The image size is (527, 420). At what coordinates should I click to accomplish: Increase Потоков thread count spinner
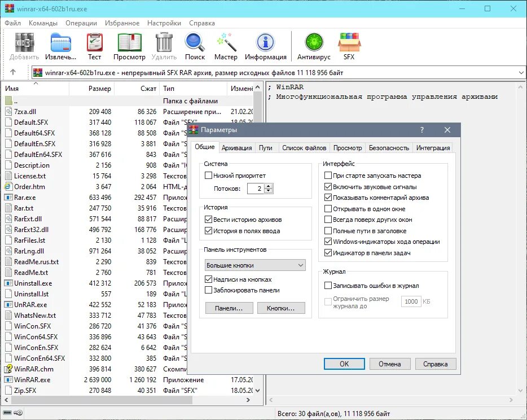click(268, 186)
